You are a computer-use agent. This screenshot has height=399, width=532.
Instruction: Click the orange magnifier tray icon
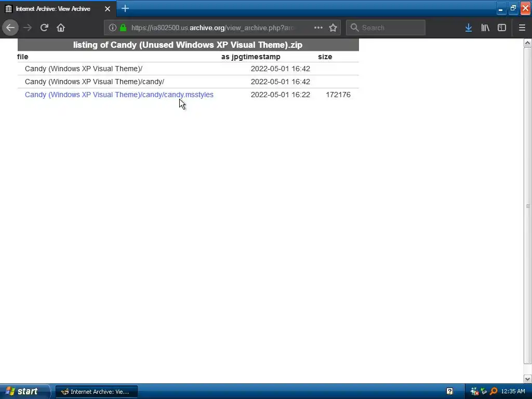[x=494, y=392]
